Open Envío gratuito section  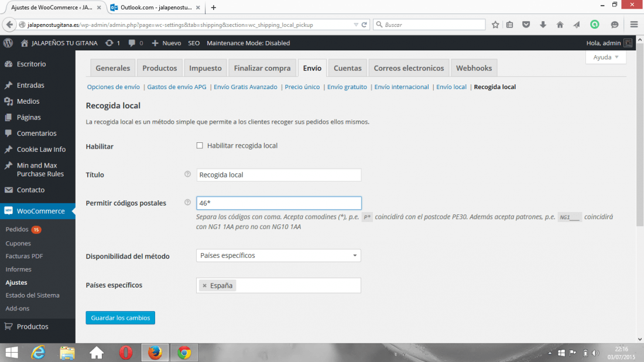point(347,87)
